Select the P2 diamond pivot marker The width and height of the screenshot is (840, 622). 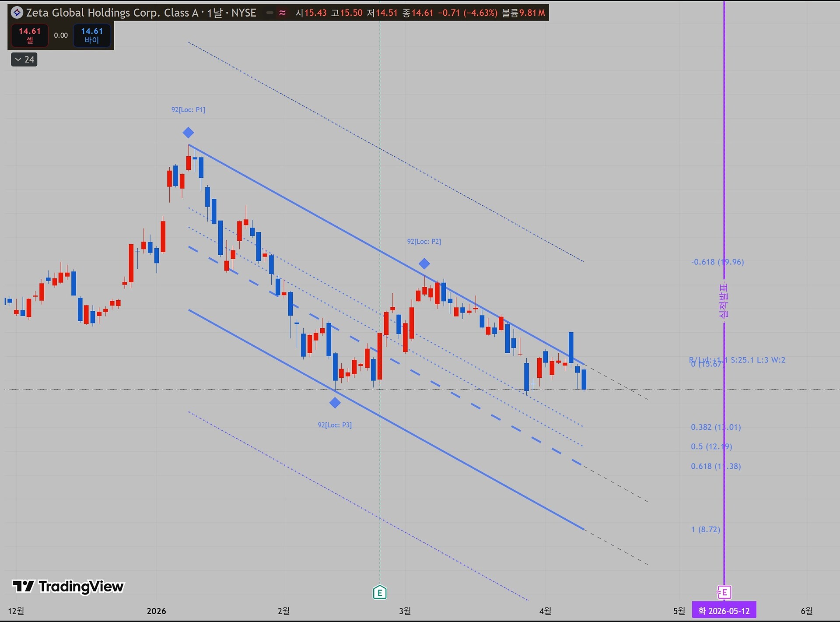(x=424, y=264)
